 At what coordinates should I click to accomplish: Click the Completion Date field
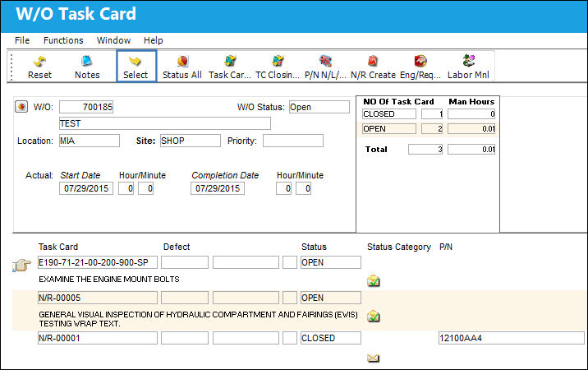[218, 188]
